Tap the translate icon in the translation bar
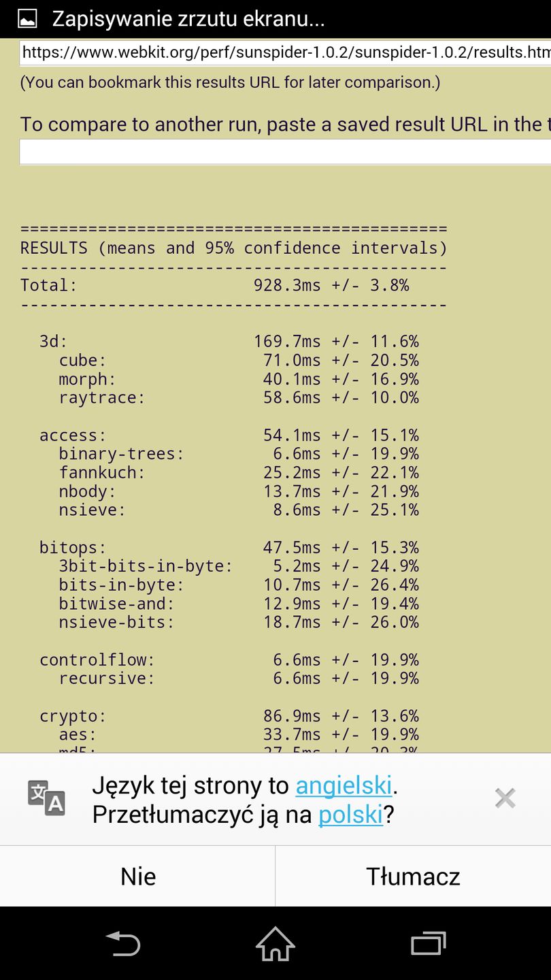The image size is (551, 980). point(46,798)
